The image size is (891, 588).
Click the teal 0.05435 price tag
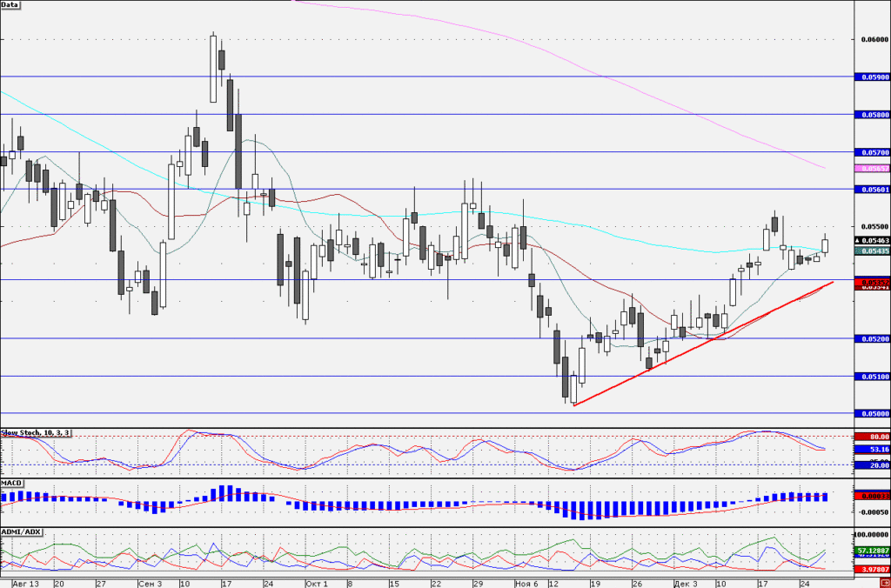point(872,251)
